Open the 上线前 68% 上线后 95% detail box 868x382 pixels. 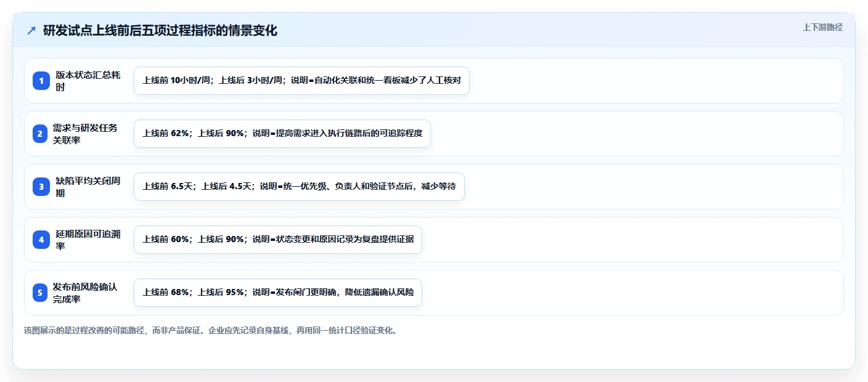(x=278, y=293)
